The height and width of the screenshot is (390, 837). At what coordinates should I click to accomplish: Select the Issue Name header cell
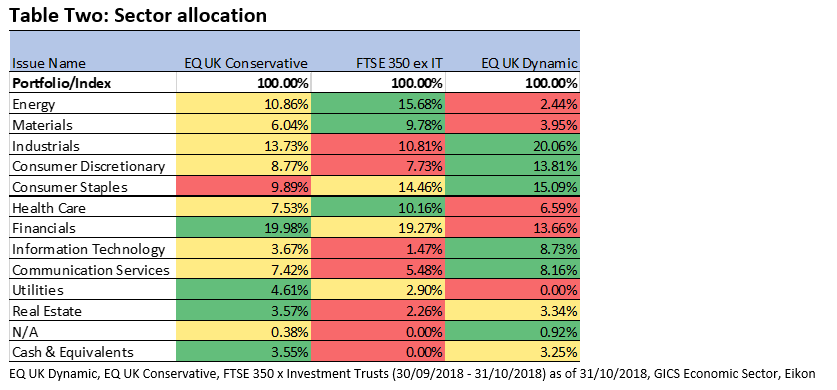(x=49, y=63)
